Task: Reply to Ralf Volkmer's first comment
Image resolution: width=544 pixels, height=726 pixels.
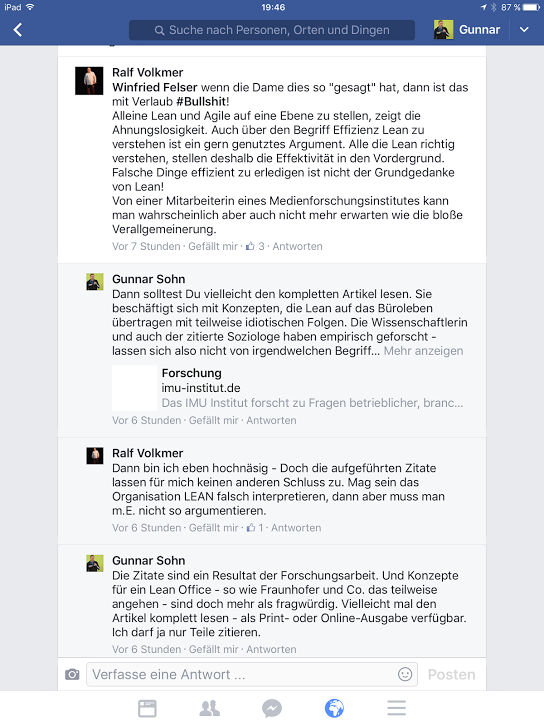Action: (x=297, y=246)
